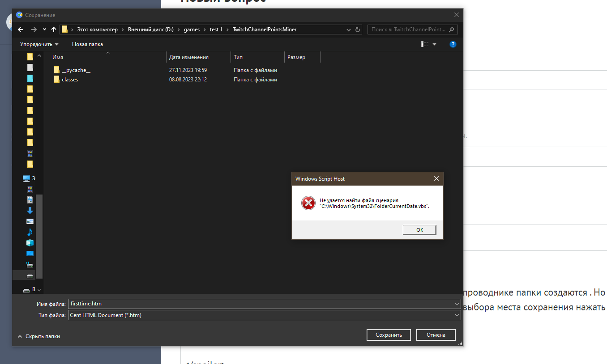The height and width of the screenshot is (364, 607).
Task: Click the red error icon in script dialog
Action: click(x=308, y=203)
